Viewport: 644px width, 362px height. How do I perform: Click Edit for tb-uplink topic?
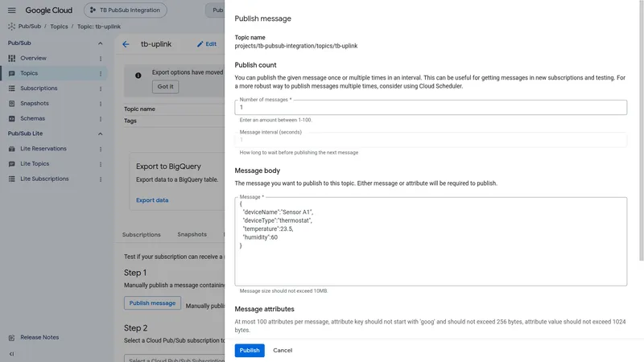coord(207,44)
